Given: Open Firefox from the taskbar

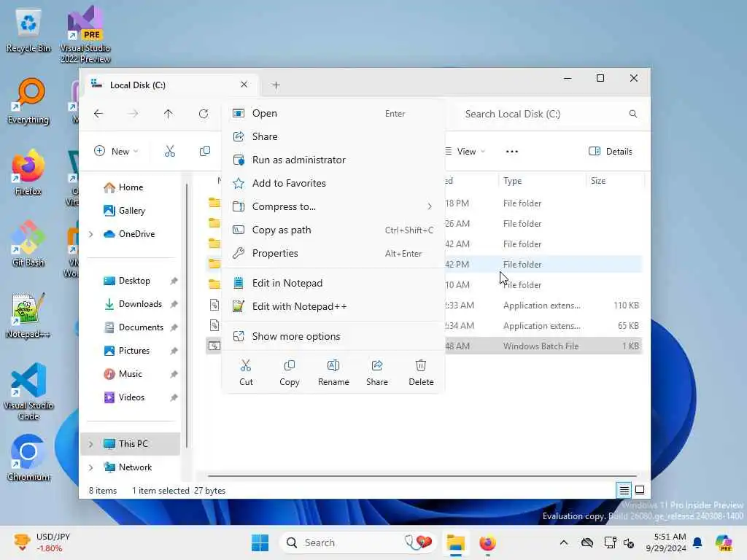Looking at the screenshot, I should (x=487, y=542).
